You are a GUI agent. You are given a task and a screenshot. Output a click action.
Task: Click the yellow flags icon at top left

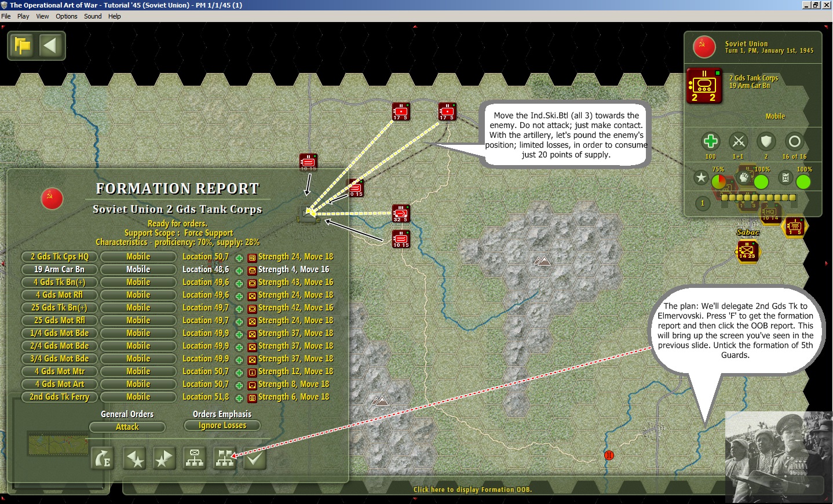(22, 46)
